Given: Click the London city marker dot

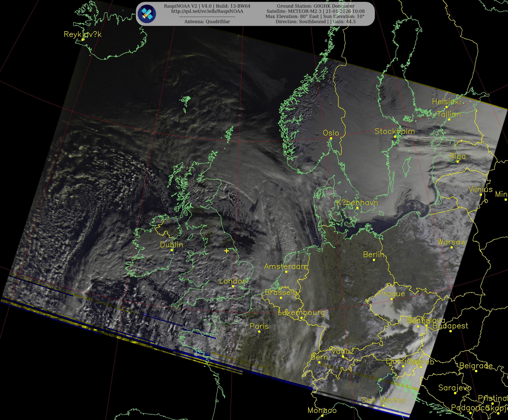Looking at the screenshot, I should pyautogui.click(x=233, y=286).
